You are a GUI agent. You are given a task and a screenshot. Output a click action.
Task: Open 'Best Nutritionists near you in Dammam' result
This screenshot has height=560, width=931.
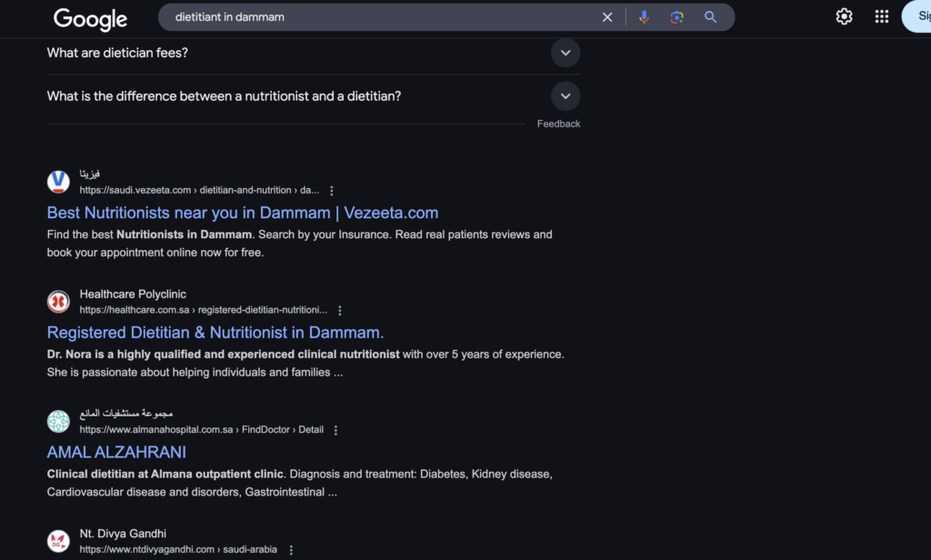tap(242, 213)
